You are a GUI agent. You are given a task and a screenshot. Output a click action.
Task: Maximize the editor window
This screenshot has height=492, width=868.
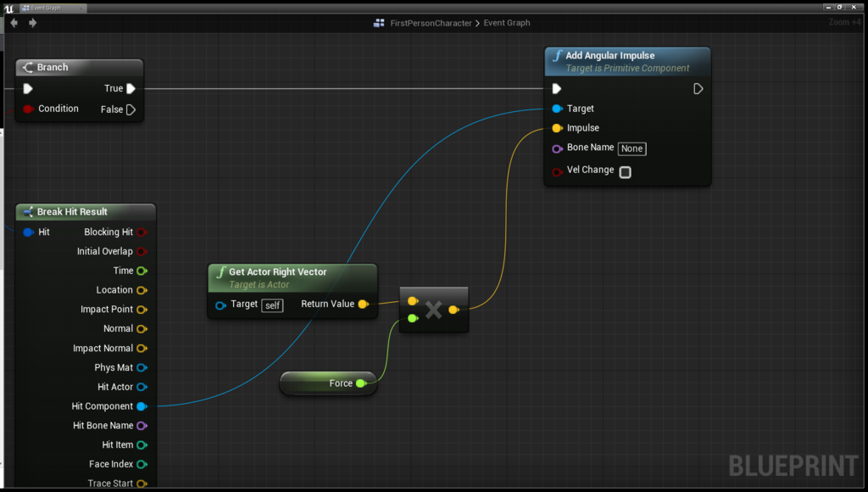pyautogui.click(x=840, y=7)
